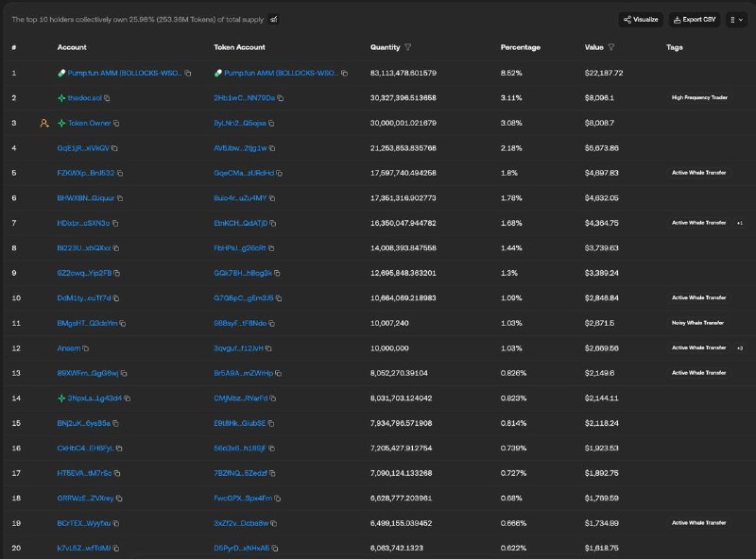Click the Noisy Whale Transfer tag

click(697, 323)
